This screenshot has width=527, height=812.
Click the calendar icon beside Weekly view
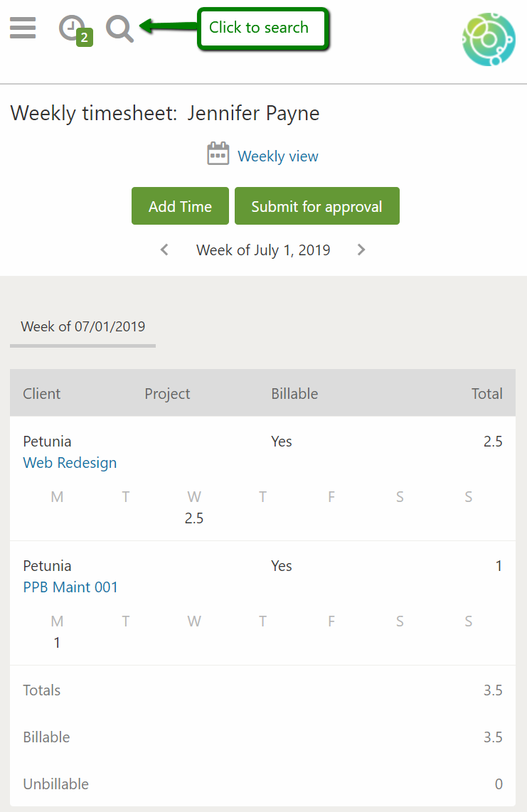218,154
